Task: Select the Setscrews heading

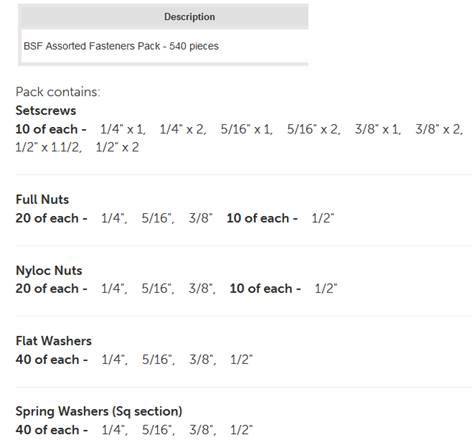Action: tap(46, 110)
